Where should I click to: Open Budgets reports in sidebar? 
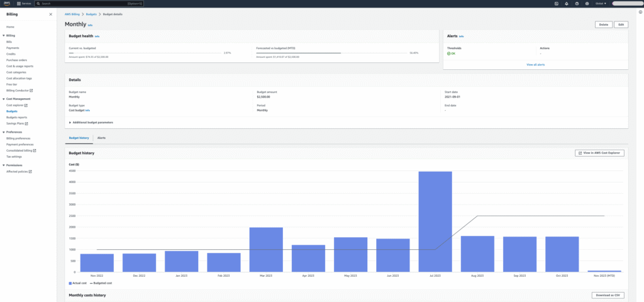pos(17,117)
